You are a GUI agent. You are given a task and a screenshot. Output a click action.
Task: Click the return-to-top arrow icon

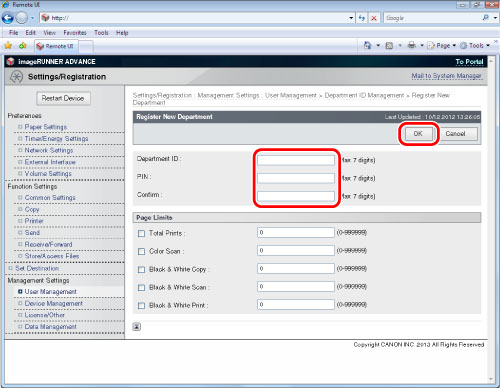(x=137, y=327)
